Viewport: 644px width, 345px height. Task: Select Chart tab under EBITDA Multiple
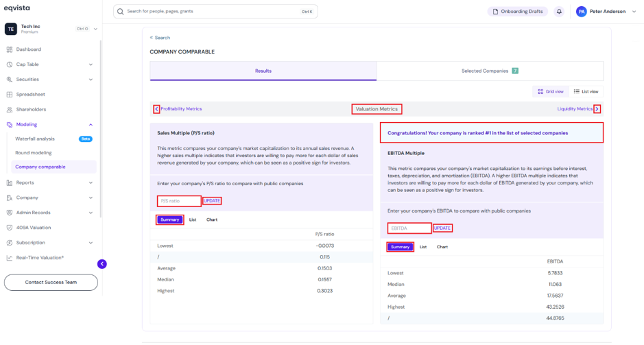442,247
